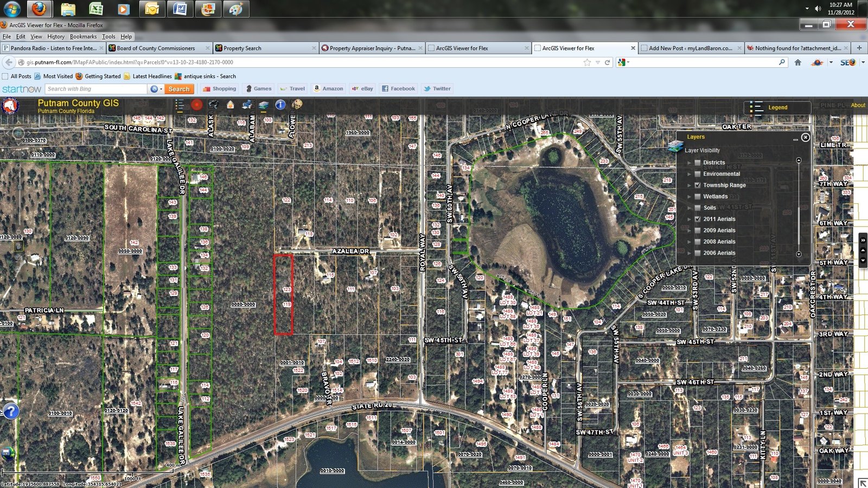The height and width of the screenshot is (488, 868).
Task: Click the About link
Action: tap(858, 105)
